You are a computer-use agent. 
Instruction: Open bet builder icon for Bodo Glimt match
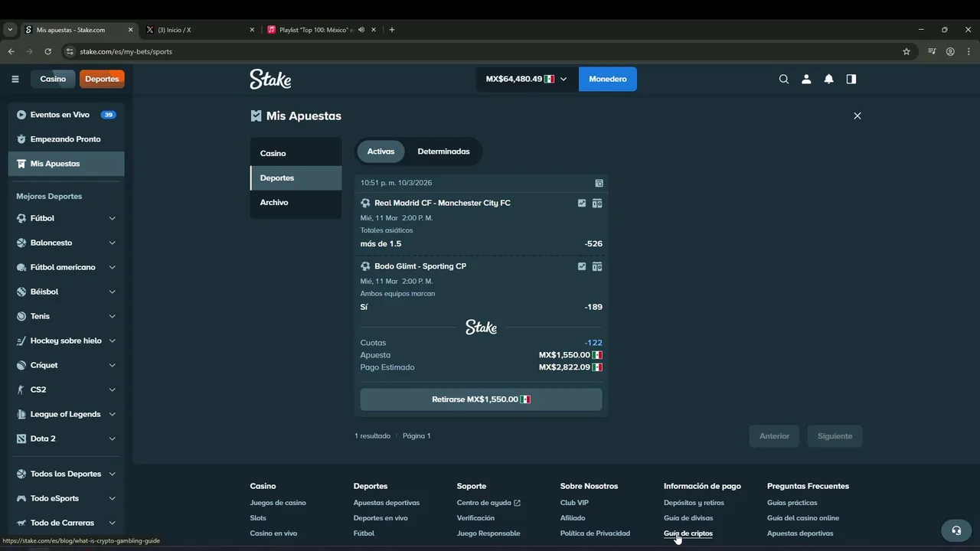tap(597, 266)
